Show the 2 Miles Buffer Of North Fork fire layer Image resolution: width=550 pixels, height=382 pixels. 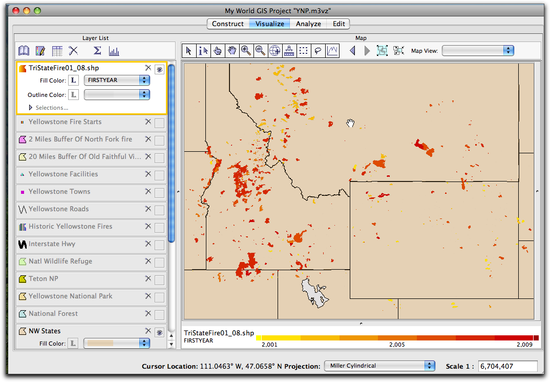pos(160,141)
